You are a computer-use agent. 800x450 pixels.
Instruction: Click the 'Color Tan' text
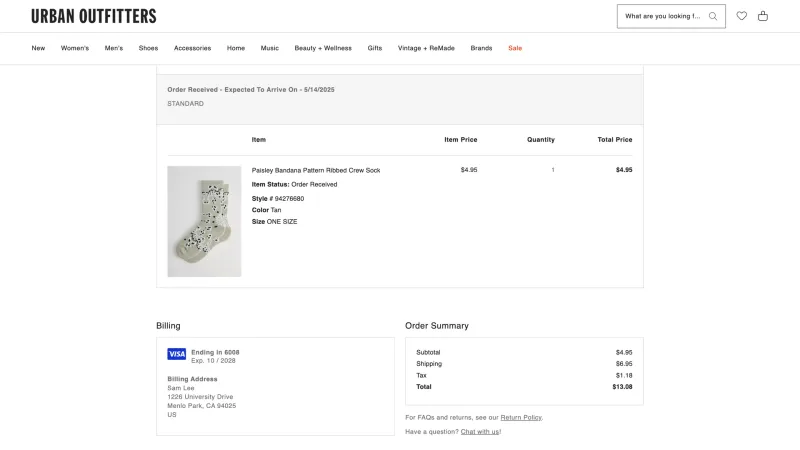point(266,210)
